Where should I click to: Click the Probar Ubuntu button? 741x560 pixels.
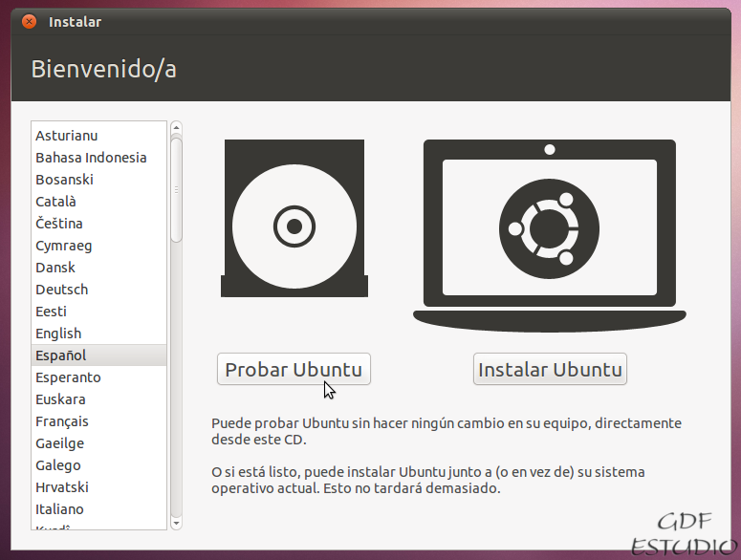click(x=294, y=369)
